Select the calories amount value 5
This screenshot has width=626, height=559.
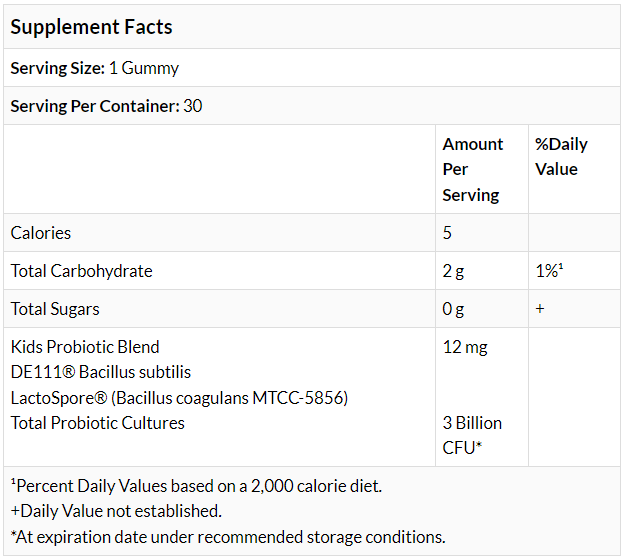pyautogui.click(x=448, y=233)
